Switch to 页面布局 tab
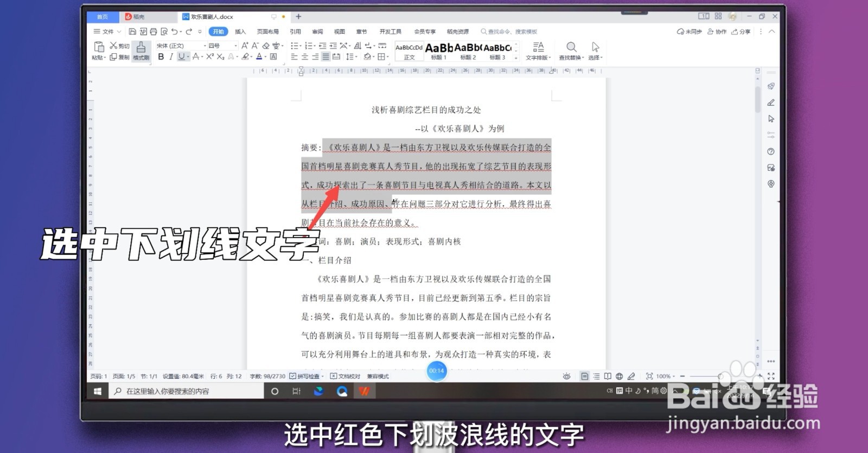868x453 pixels. pyautogui.click(x=268, y=31)
